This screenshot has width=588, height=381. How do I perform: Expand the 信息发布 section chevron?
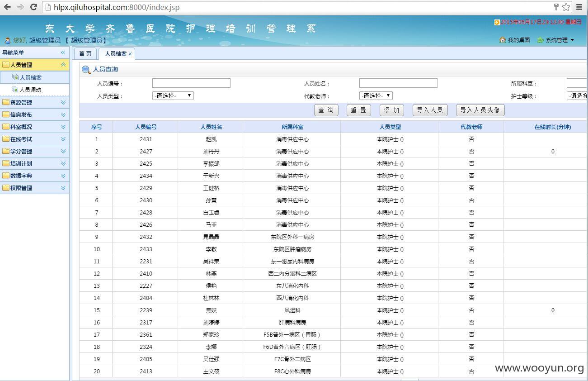(x=63, y=114)
